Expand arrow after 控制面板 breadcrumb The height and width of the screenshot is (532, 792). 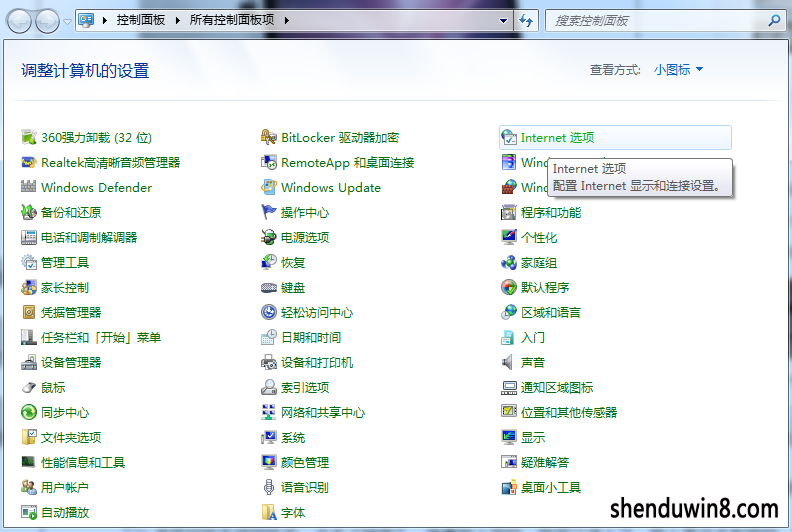(178, 20)
